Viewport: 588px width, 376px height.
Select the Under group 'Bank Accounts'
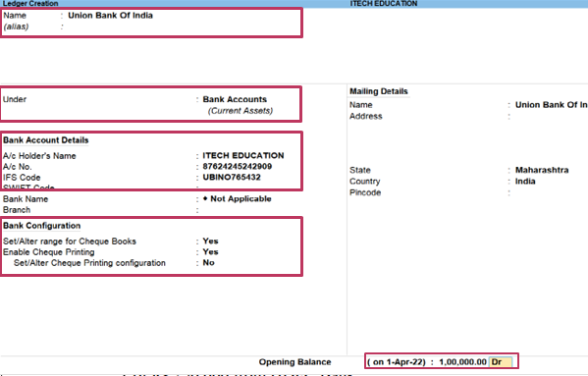(235, 99)
